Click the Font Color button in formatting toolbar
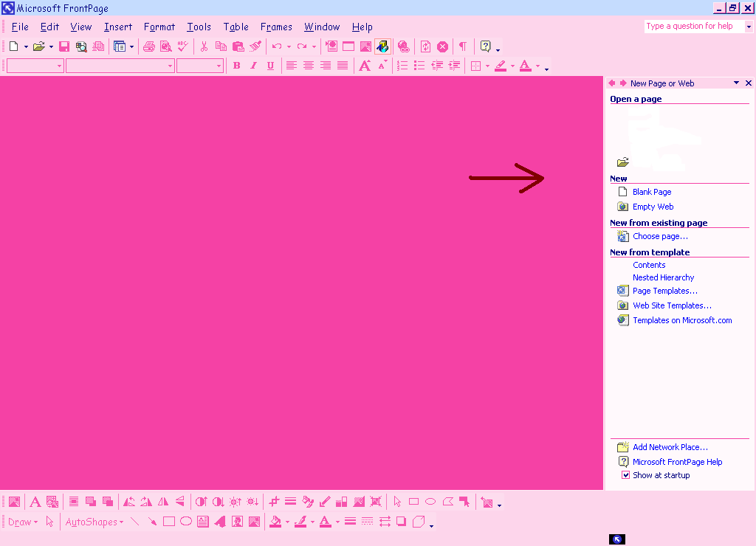The width and height of the screenshot is (756, 546). click(x=525, y=66)
